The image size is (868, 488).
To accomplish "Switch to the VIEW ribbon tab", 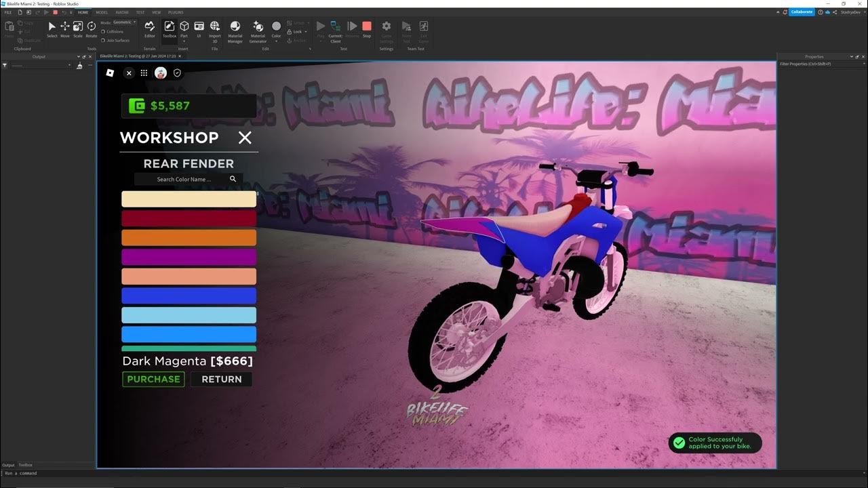I will pyautogui.click(x=157, y=12).
